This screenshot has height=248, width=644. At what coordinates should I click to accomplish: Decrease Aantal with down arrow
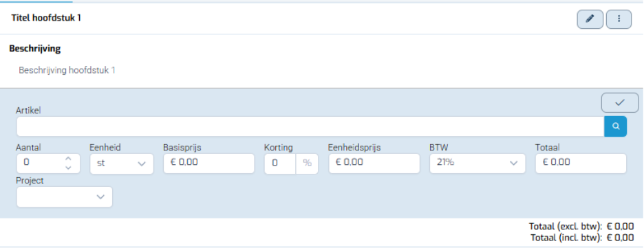[x=69, y=167]
